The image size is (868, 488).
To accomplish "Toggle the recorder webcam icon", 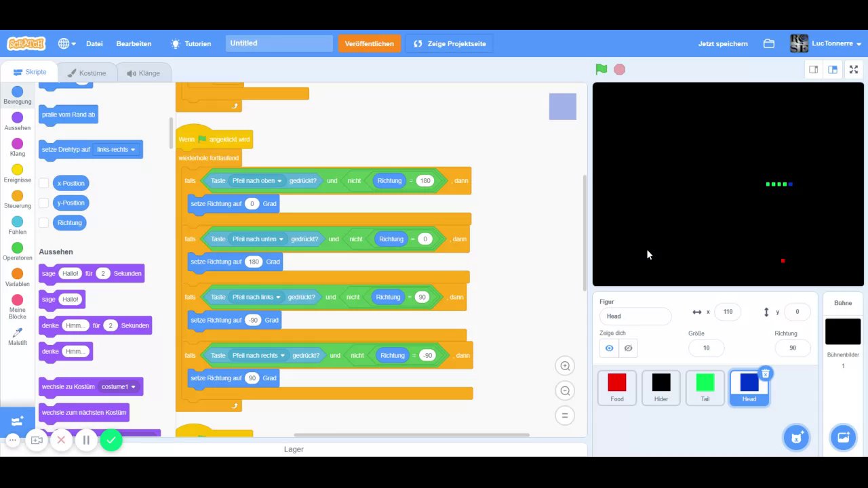I will coord(37,440).
